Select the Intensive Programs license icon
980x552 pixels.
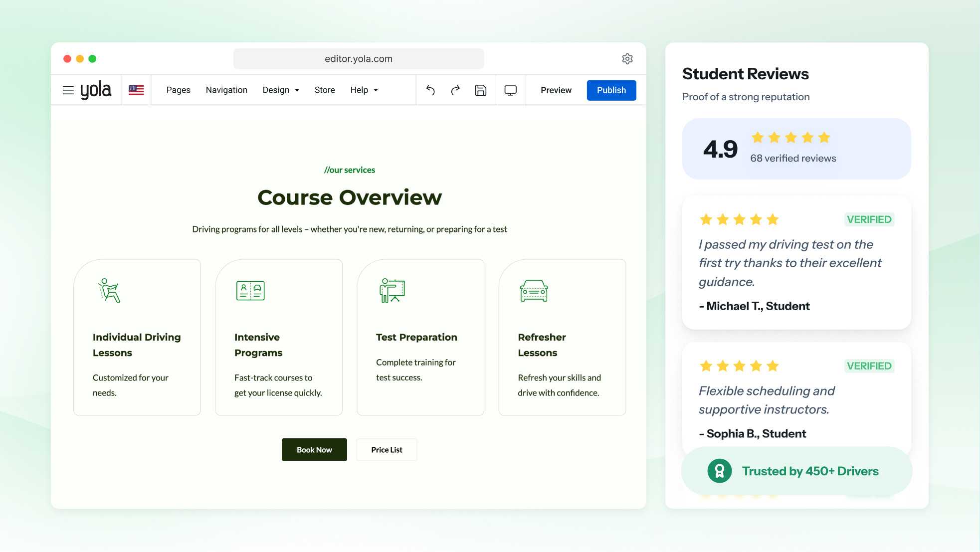pyautogui.click(x=250, y=291)
